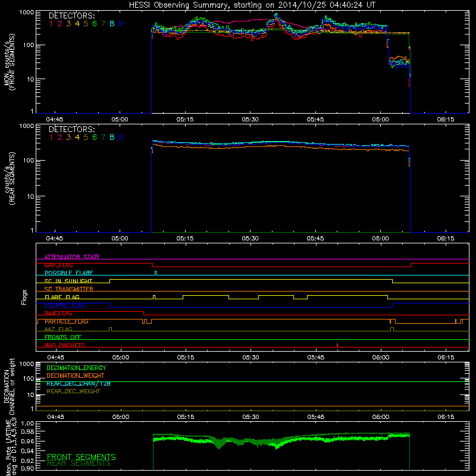The image size is (476, 476).
Task: Click the BAD_PACKETS flag label
Action: point(65,345)
